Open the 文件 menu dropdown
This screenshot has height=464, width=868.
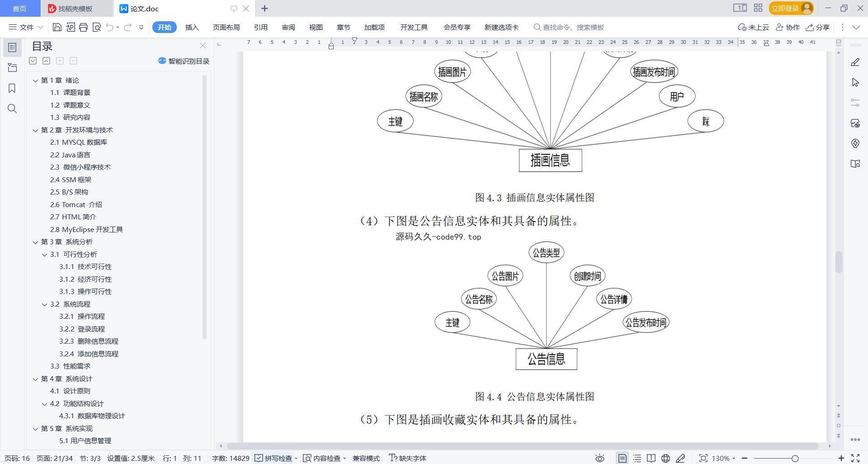26,27
